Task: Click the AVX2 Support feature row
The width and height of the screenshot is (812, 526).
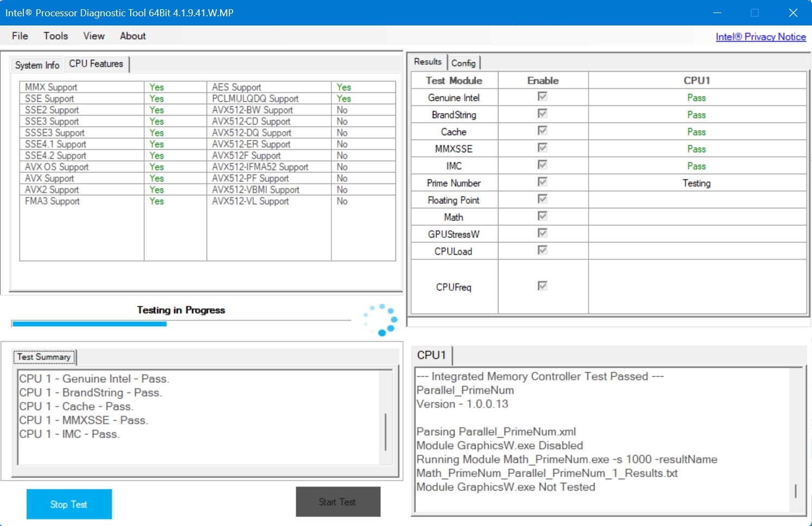Action: [113, 190]
